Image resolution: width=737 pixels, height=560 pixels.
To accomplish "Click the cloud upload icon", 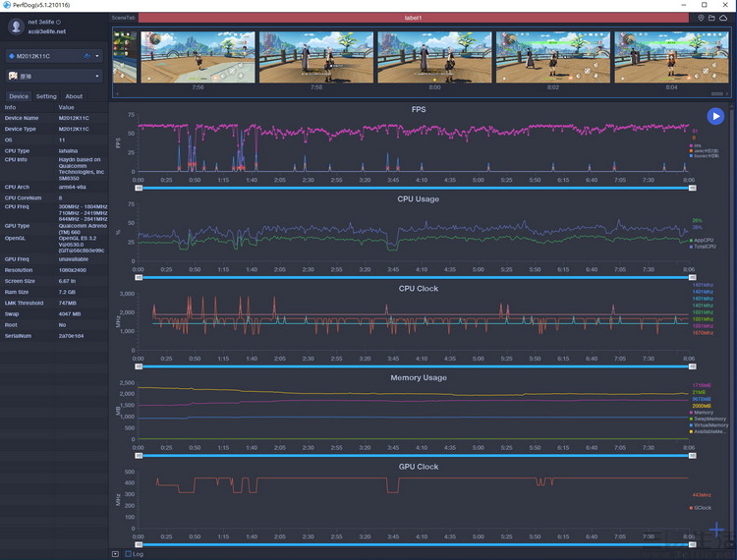I will pos(723,18).
